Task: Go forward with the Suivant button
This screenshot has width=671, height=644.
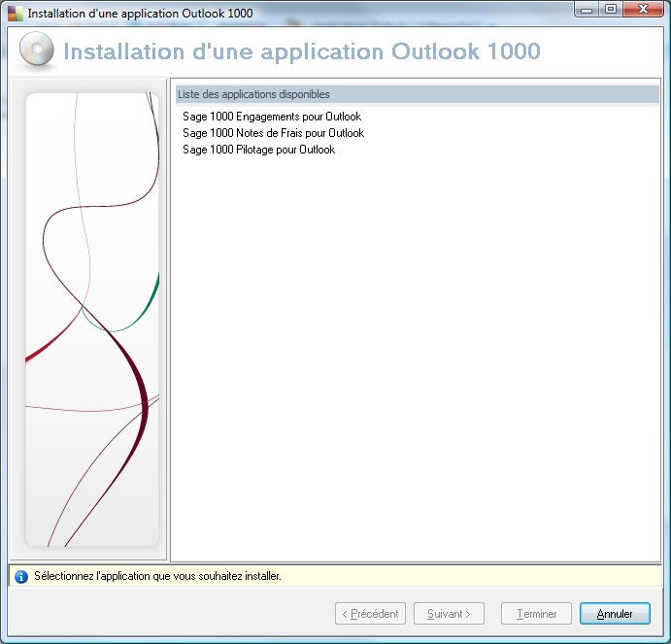Action: 449,614
